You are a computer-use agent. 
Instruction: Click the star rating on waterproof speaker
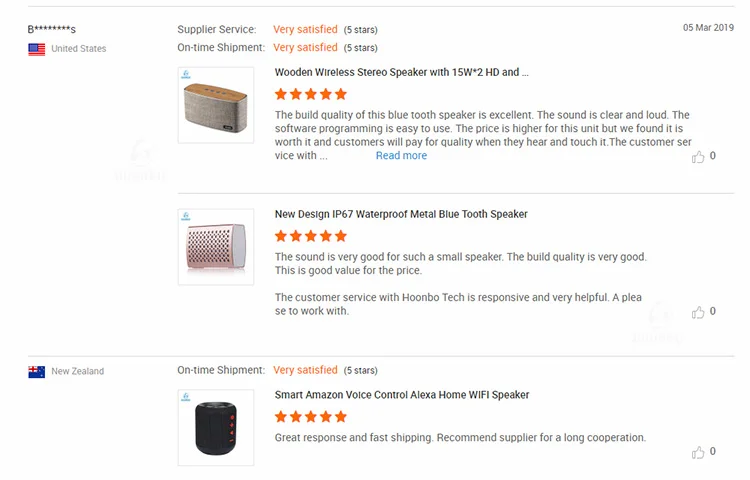pos(311,236)
